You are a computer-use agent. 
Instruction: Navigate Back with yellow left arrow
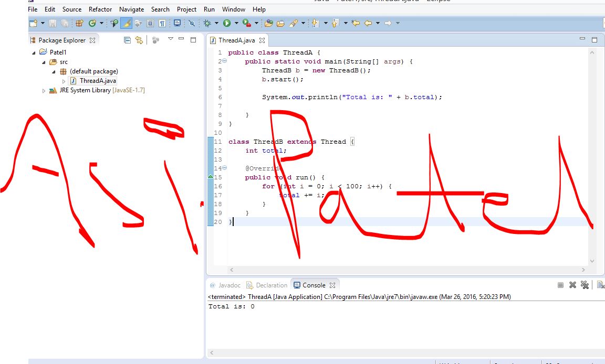pyautogui.click(x=368, y=24)
